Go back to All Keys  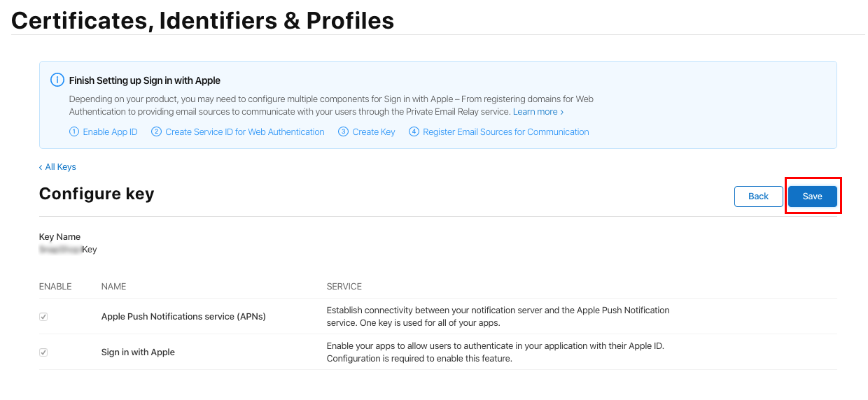tap(61, 167)
